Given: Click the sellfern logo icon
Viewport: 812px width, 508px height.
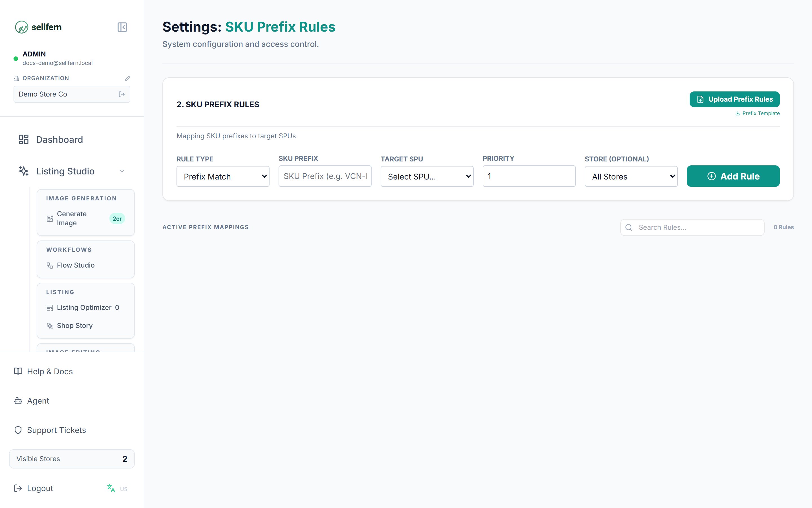Looking at the screenshot, I should click(21, 27).
